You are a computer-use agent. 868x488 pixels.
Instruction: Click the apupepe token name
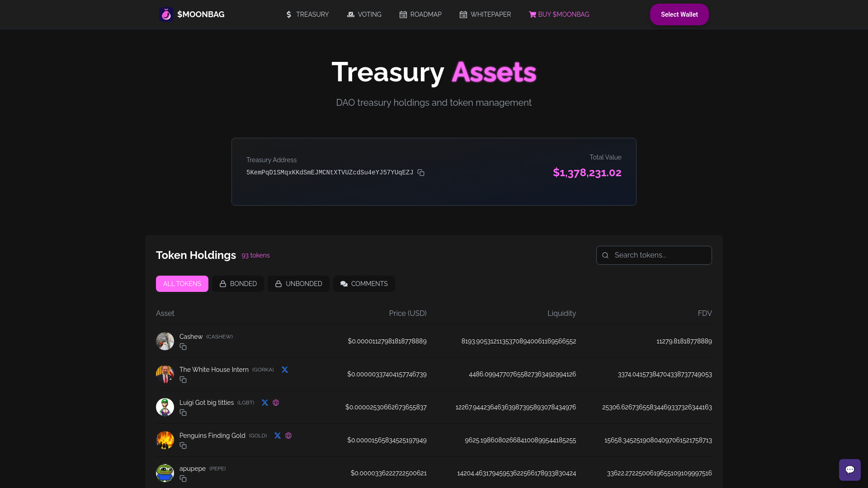point(193,469)
